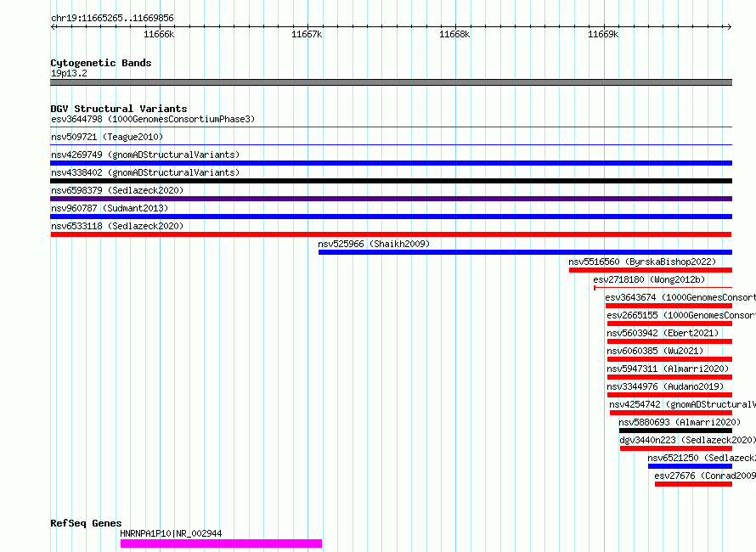Open the nsv6521250 blue variant bar
This screenshot has width=756, height=552.
tap(690, 466)
